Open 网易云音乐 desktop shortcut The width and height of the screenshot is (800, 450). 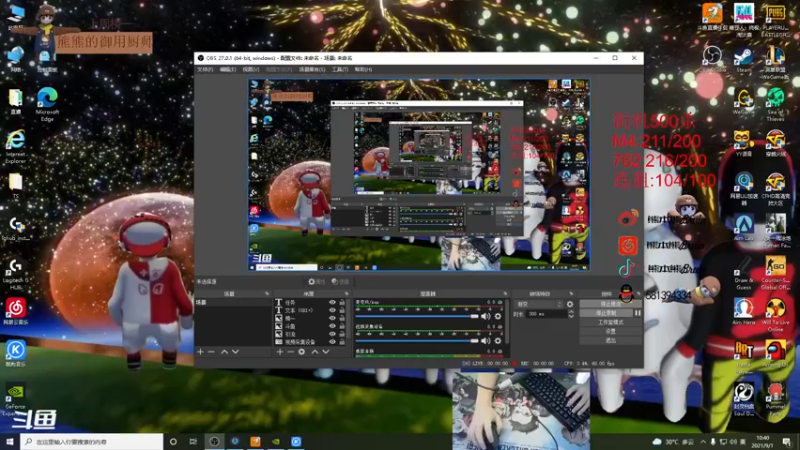click(x=16, y=312)
